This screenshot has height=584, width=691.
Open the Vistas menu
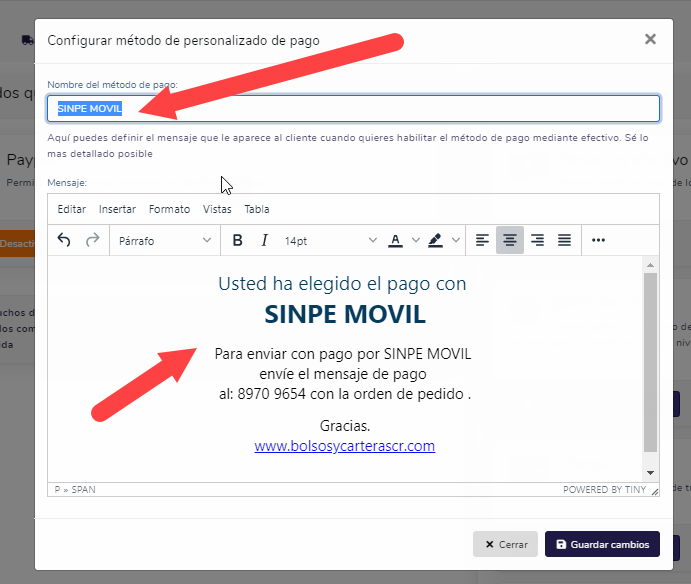pyautogui.click(x=217, y=209)
